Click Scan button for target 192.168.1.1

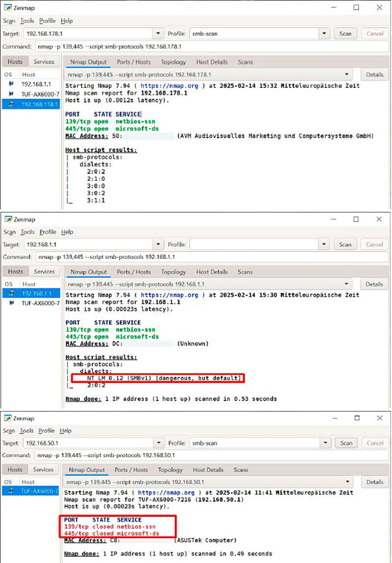coord(345,245)
